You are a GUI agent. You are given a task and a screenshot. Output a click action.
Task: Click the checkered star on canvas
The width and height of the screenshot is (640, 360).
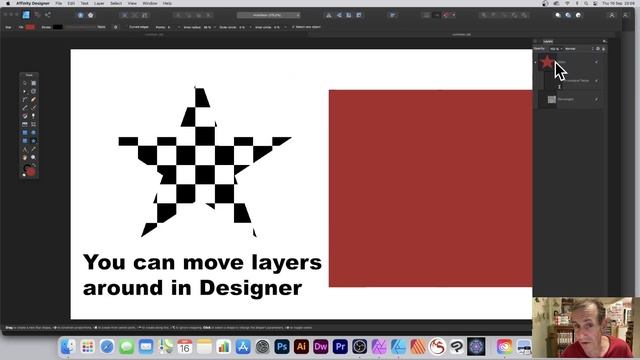point(204,161)
